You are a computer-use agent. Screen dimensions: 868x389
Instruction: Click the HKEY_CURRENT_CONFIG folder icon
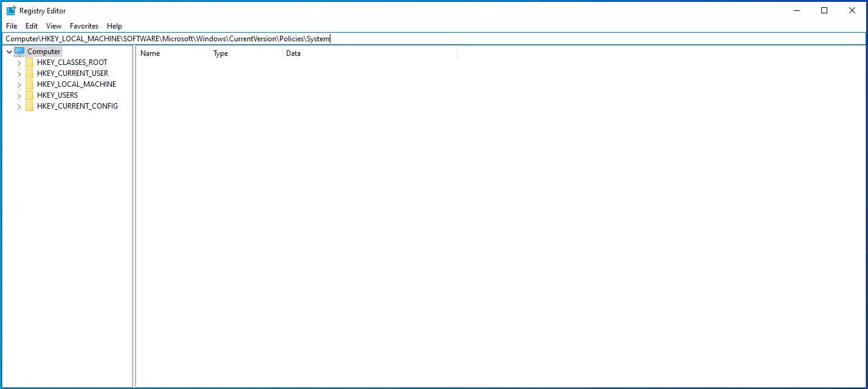pos(30,106)
